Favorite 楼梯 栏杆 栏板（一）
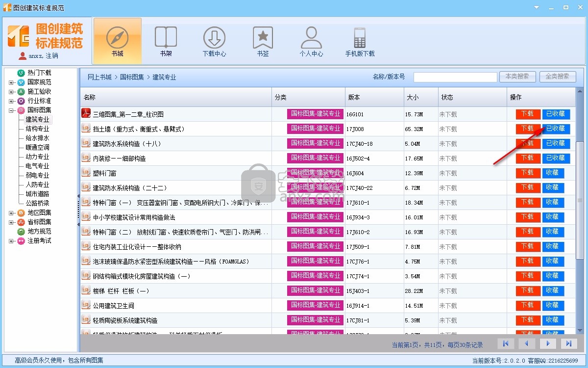 tap(553, 290)
